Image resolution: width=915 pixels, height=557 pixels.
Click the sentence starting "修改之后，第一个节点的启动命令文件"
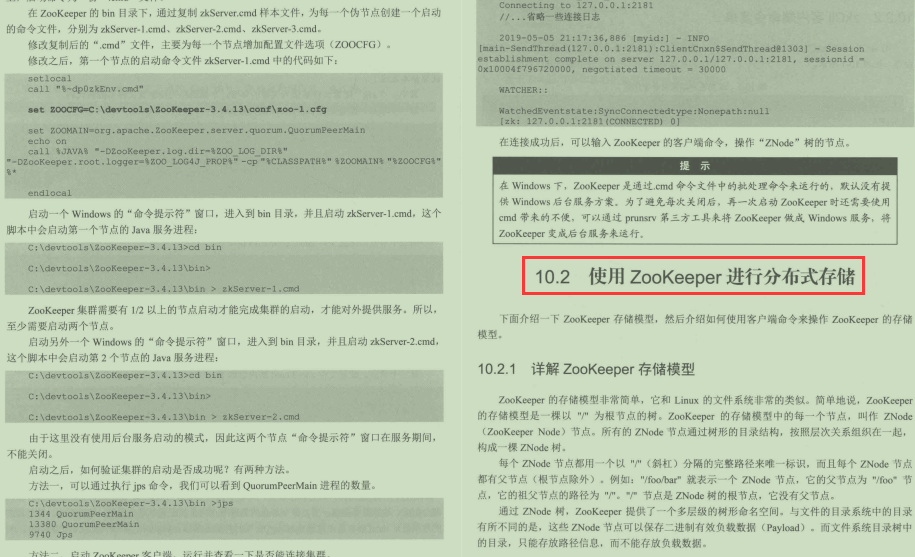tap(183, 61)
